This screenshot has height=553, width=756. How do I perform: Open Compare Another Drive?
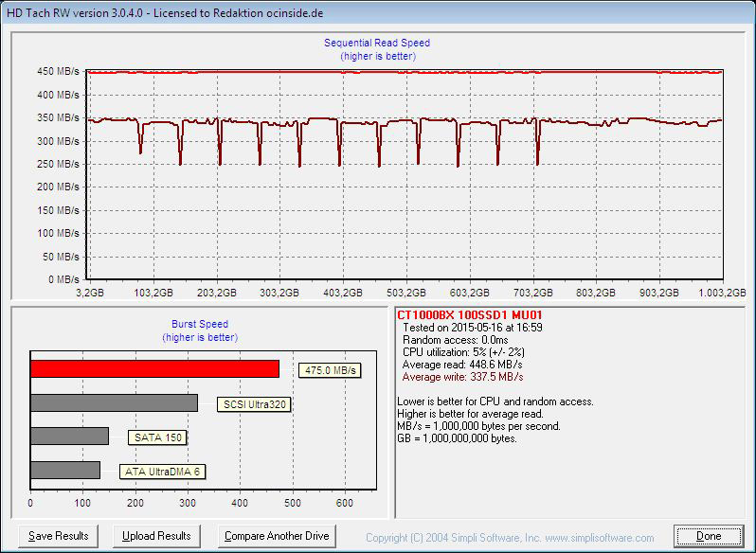click(x=277, y=536)
